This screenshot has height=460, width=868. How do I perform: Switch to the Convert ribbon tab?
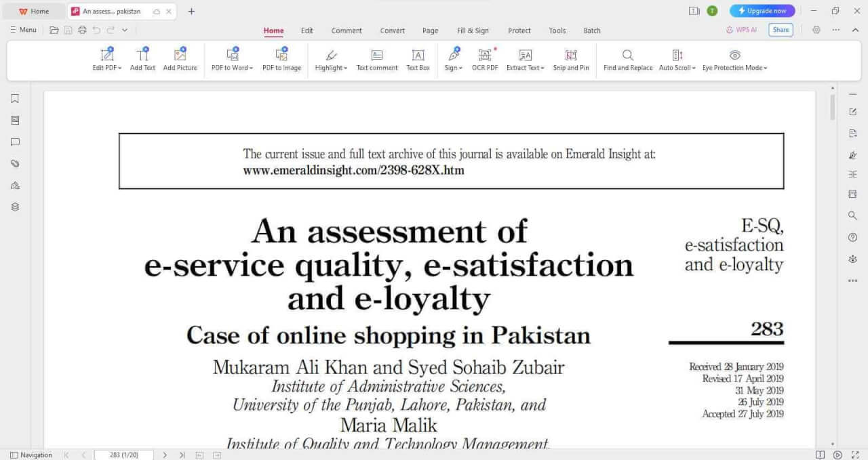pyautogui.click(x=392, y=30)
